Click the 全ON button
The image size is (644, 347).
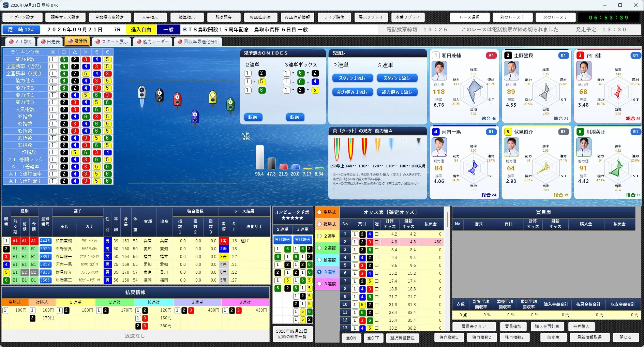(x=351, y=338)
